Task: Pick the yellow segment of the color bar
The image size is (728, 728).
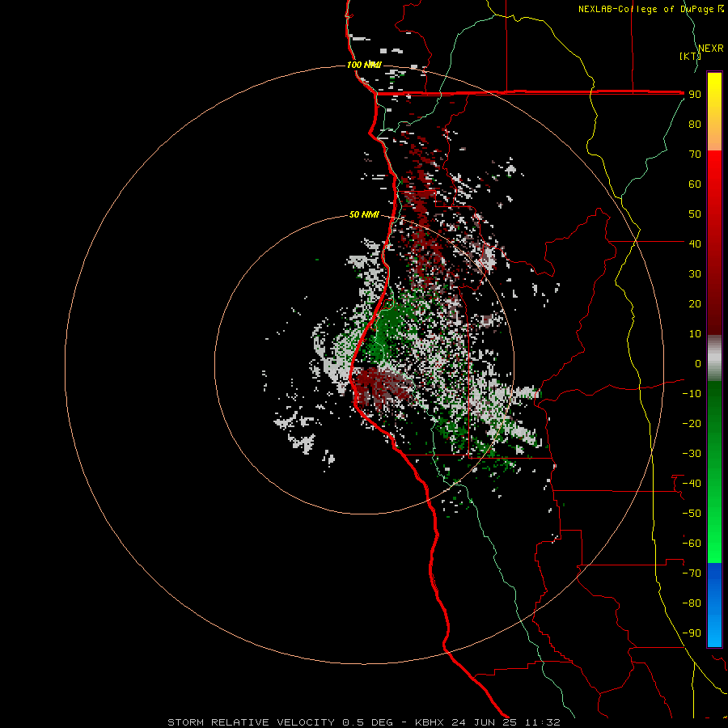Action: [x=714, y=112]
